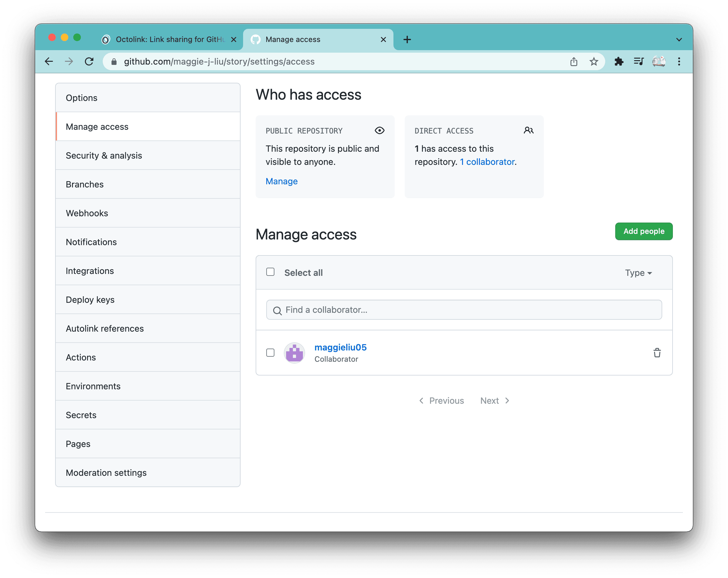Viewport: 728px width, 578px height.
Task: Open Security & analysis settings
Action: 148,155
